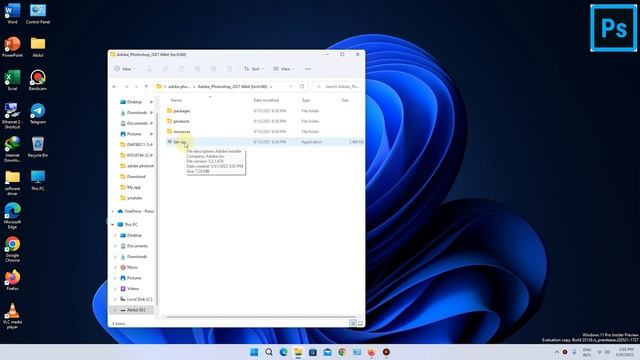The image size is (640, 360).
Task: Click the Copy icon in Explorer toolbar
Action: tap(165, 69)
